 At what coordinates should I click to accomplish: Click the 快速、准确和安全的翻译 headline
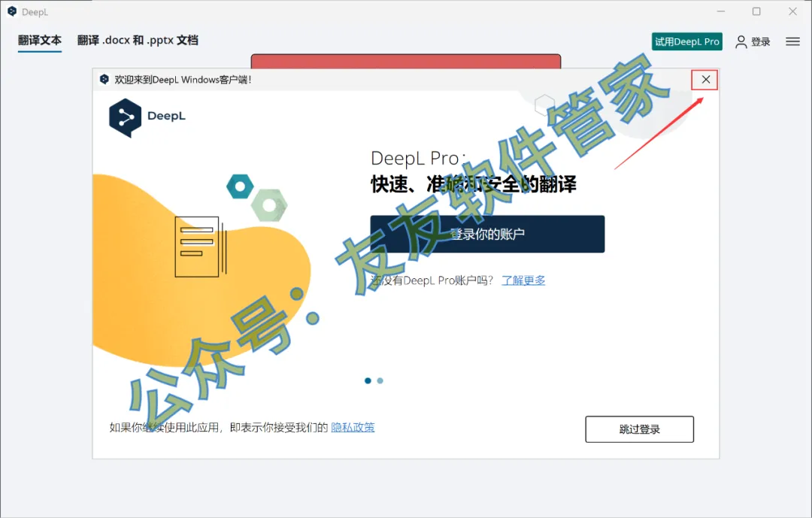tap(474, 184)
